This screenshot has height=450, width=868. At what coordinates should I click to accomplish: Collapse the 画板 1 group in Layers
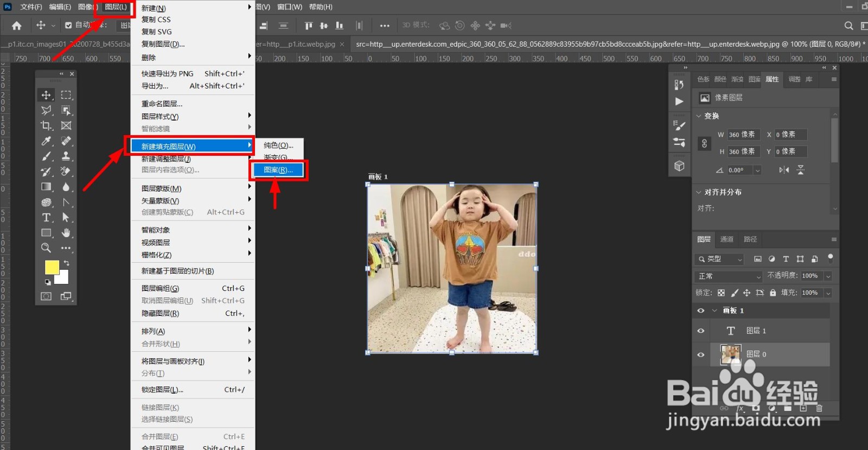[x=714, y=310]
